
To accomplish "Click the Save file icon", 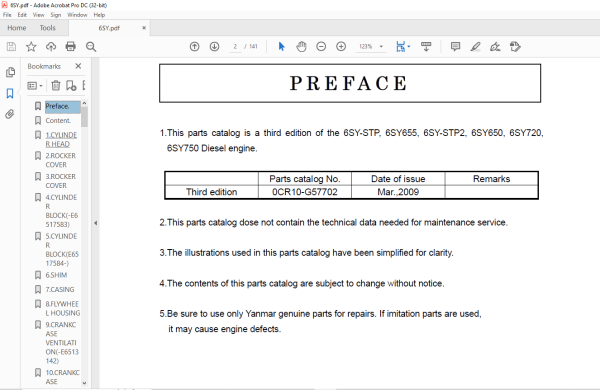I will [11, 47].
